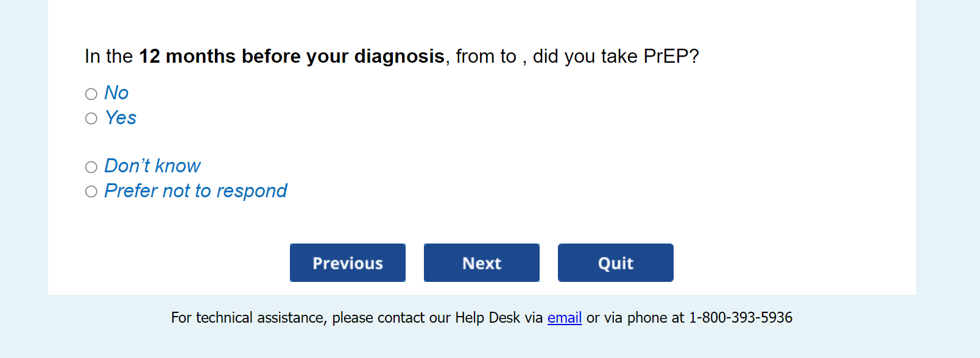Open the Help Desk email link
Viewport: 980px width, 358px height.
tap(565, 318)
